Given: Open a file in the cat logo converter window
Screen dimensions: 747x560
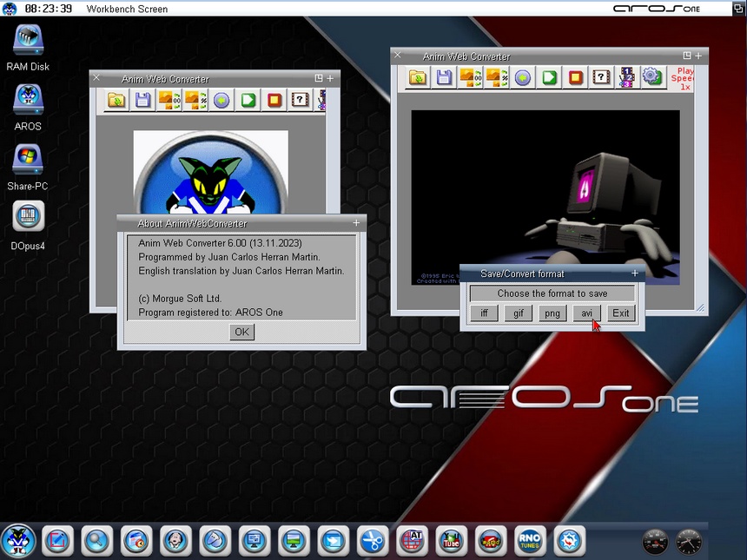Looking at the screenshot, I should (116, 100).
